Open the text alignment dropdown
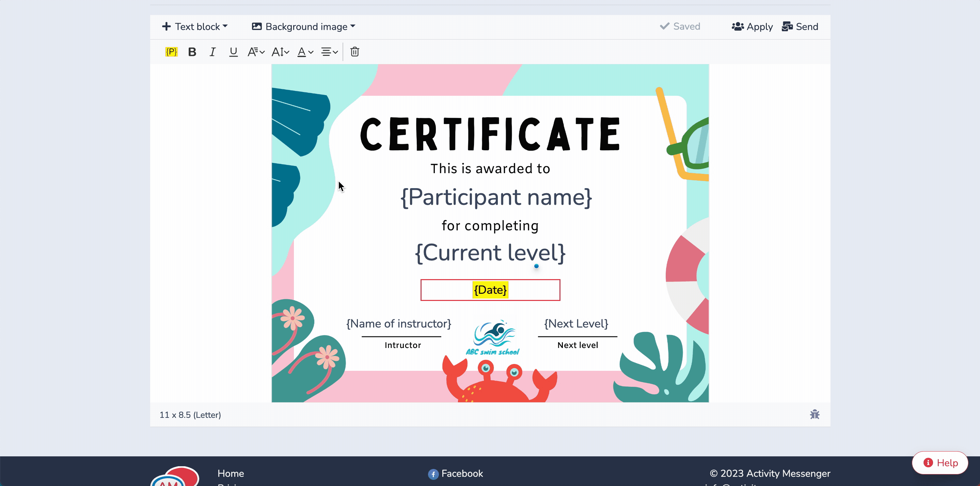The height and width of the screenshot is (486, 980). point(330,52)
